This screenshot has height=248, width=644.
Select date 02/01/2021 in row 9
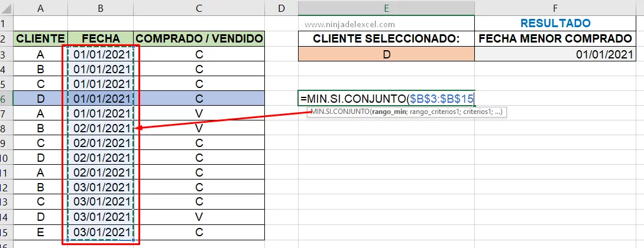pyautogui.click(x=101, y=143)
